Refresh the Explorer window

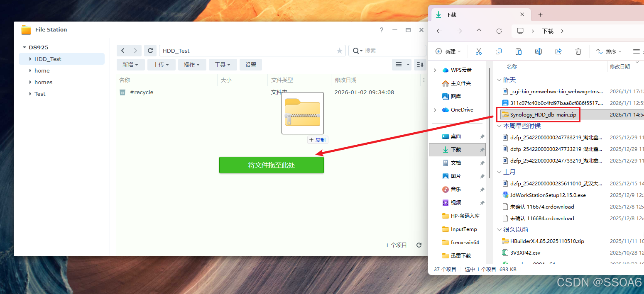[x=499, y=31]
